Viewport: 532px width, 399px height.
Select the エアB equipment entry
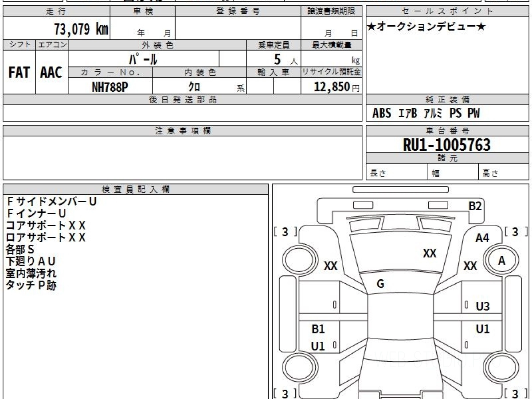tap(408, 113)
